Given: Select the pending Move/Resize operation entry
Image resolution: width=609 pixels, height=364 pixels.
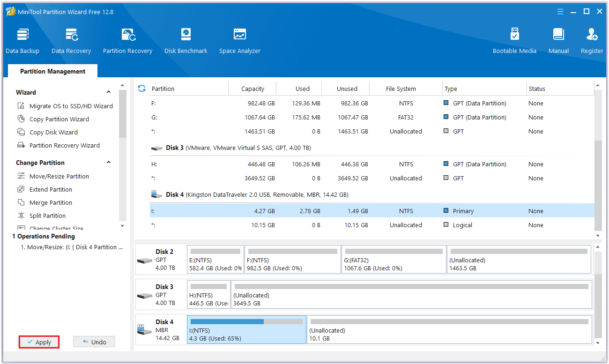Looking at the screenshot, I should (72, 247).
